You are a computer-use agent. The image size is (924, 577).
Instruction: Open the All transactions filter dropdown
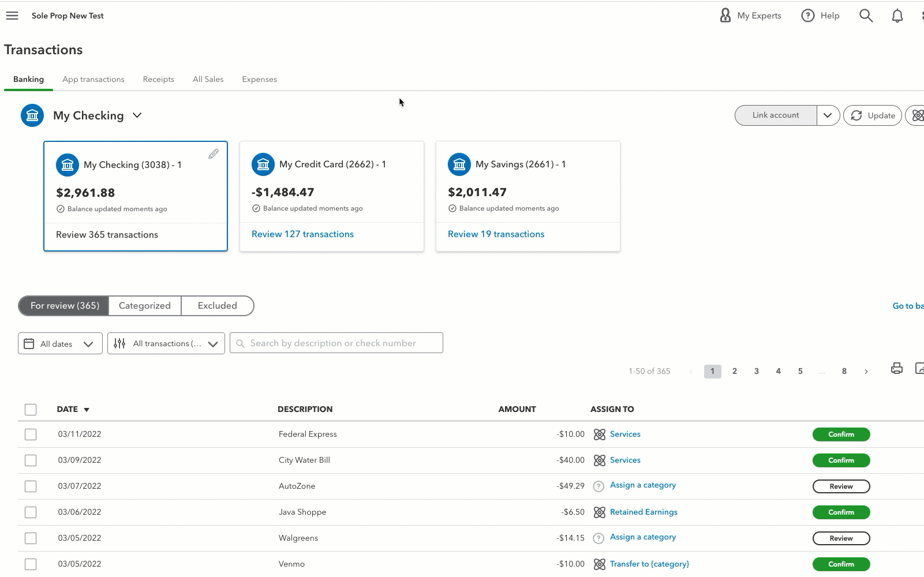coord(166,343)
